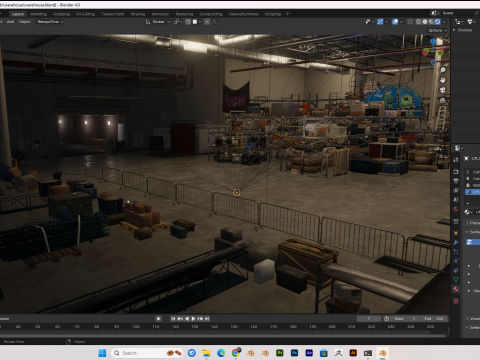This screenshot has height=360, width=480.
Task: Click the add workspace plus button
Action: tap(287, 14)
